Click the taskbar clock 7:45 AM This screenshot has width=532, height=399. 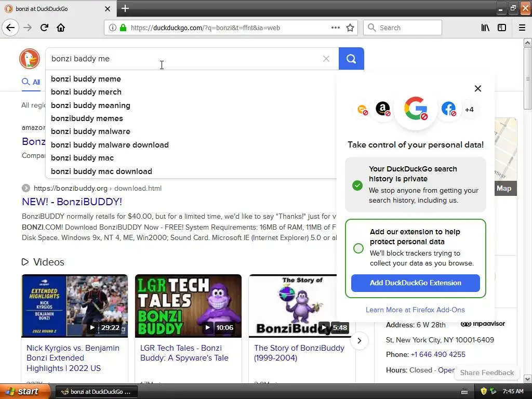(x=513, y=391)
